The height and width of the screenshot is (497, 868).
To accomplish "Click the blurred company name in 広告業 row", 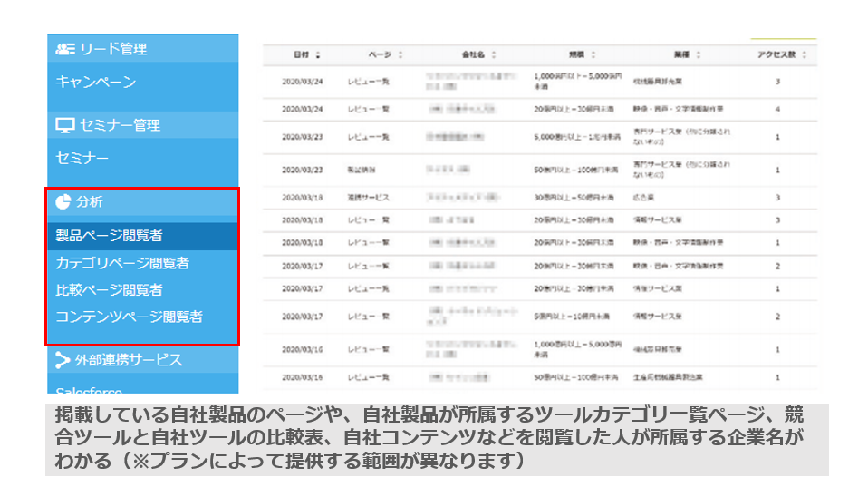I will [x=463, y=198].
